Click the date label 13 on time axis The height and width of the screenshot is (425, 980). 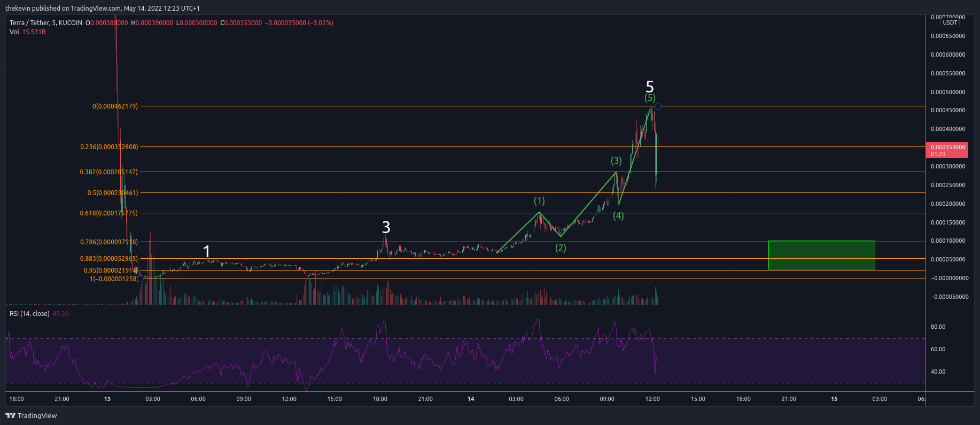click(x=107, y=399)
